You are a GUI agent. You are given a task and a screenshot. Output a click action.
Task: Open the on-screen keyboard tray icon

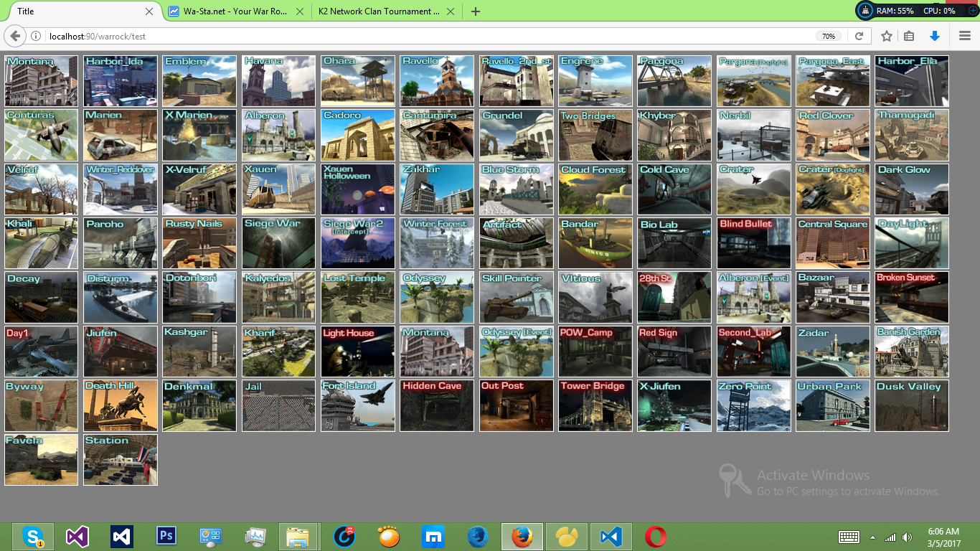pos(849,537)
